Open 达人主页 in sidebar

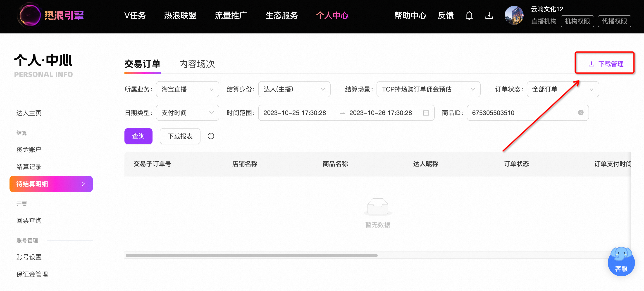tap(29, 113)
